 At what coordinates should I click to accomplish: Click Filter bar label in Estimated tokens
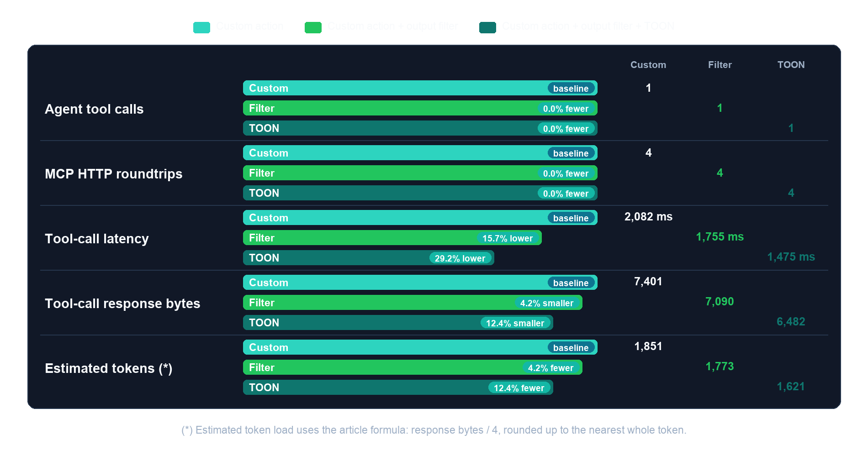(262, 367)
